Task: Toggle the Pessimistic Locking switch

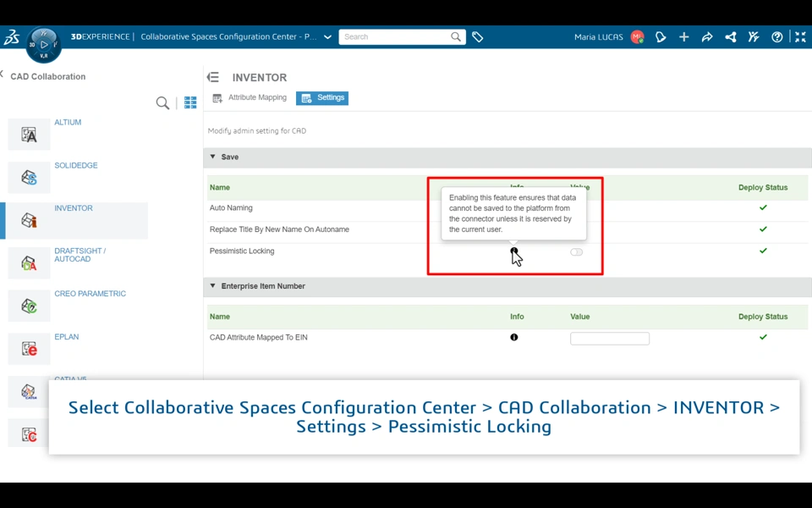Action: coord(576,252)
